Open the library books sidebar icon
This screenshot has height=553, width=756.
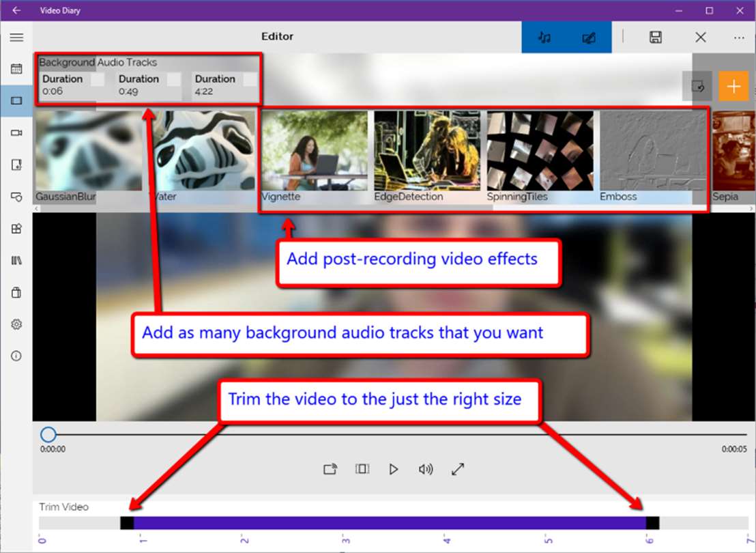tap(16, 261)
